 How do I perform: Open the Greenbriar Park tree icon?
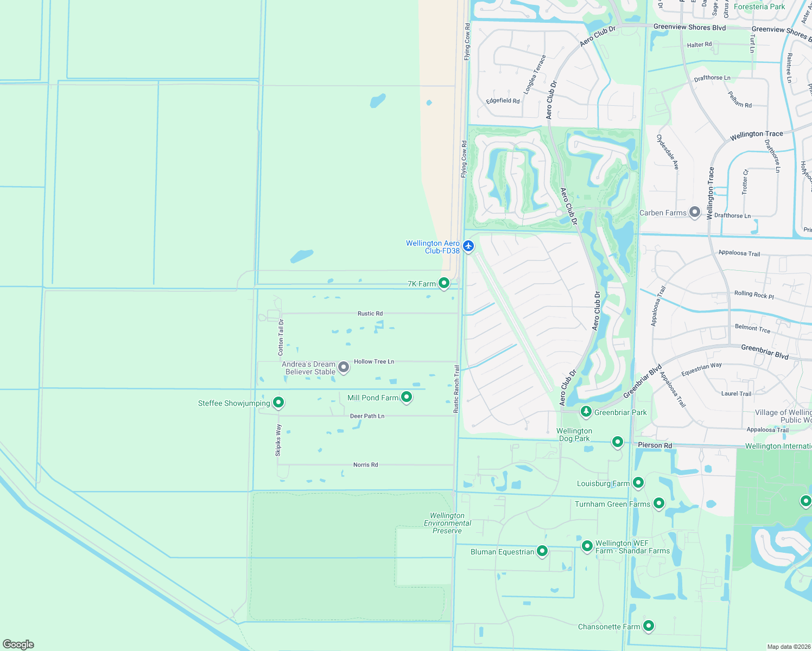[586, 412]
